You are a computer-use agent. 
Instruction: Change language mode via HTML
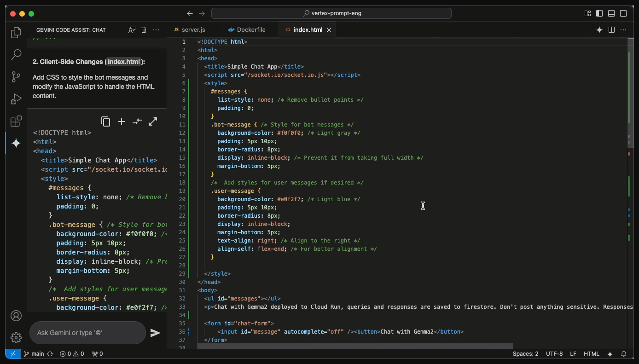592,354
